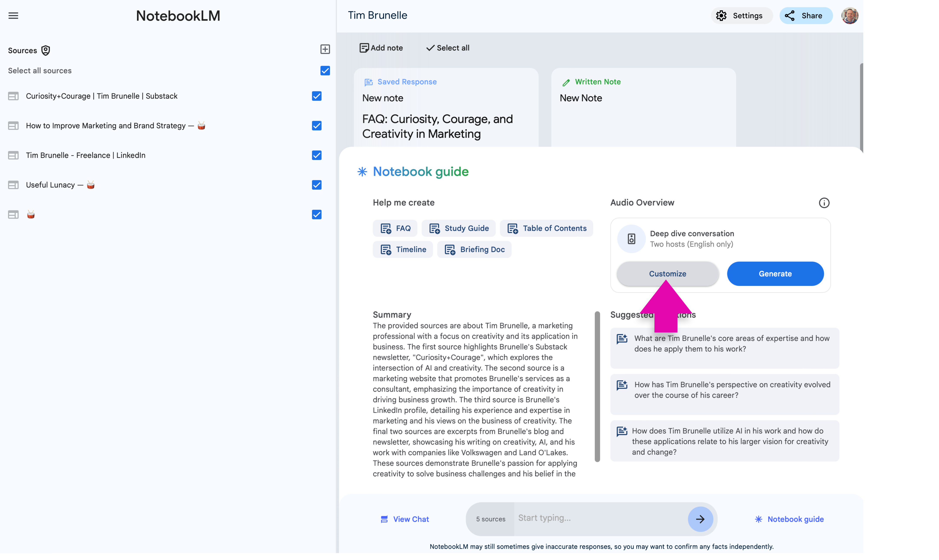Click the How to Improve Marketing source icon
Screen dimensions: 939x560
(x=13, y=126)
